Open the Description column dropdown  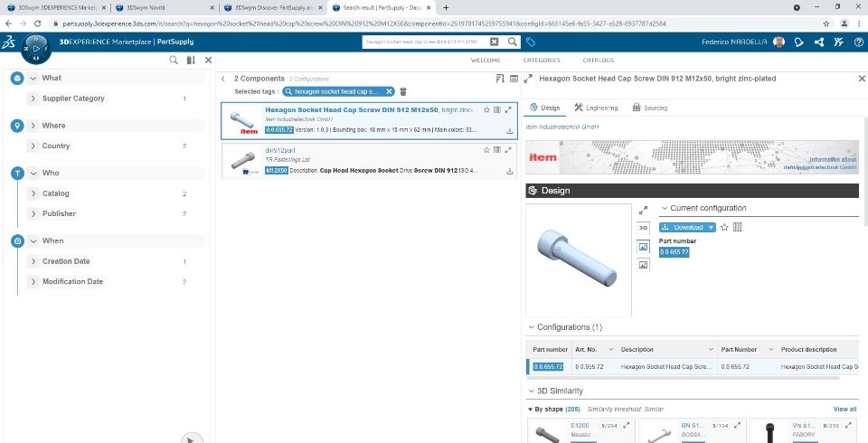click(711, 349)
